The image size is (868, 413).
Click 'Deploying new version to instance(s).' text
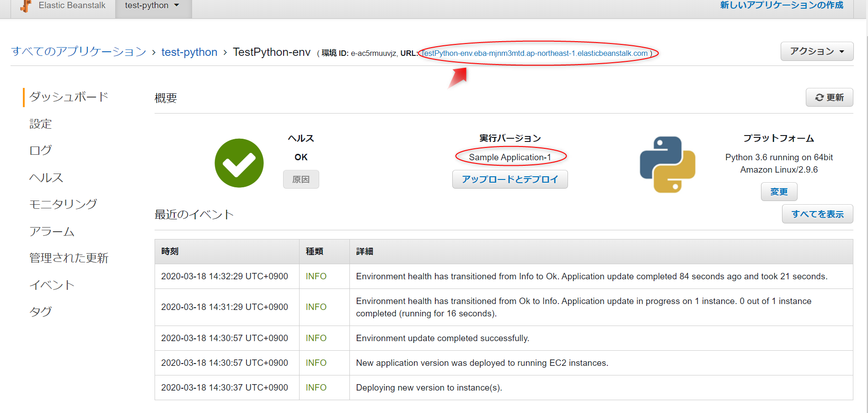[x=429, y=387]
